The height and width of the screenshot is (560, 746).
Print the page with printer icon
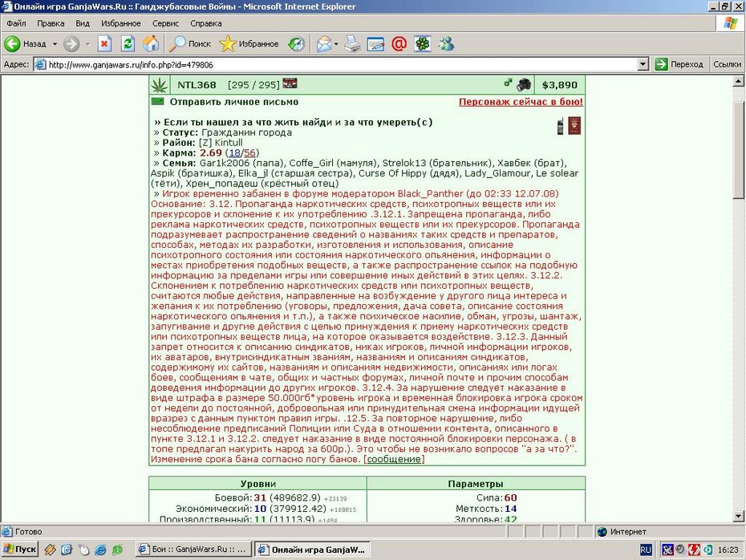click(352, 44)
